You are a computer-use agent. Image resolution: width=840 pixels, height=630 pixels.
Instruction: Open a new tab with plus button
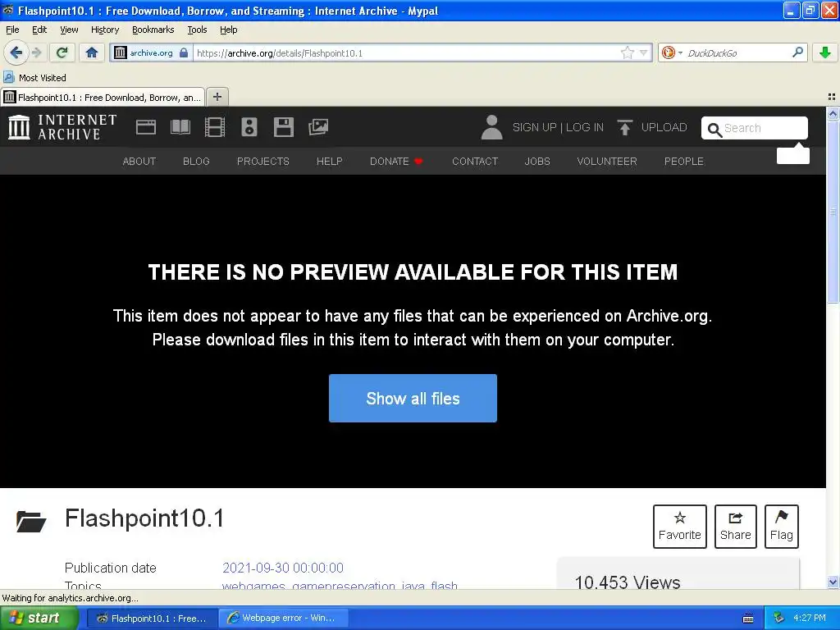click(x=217, y=97)
